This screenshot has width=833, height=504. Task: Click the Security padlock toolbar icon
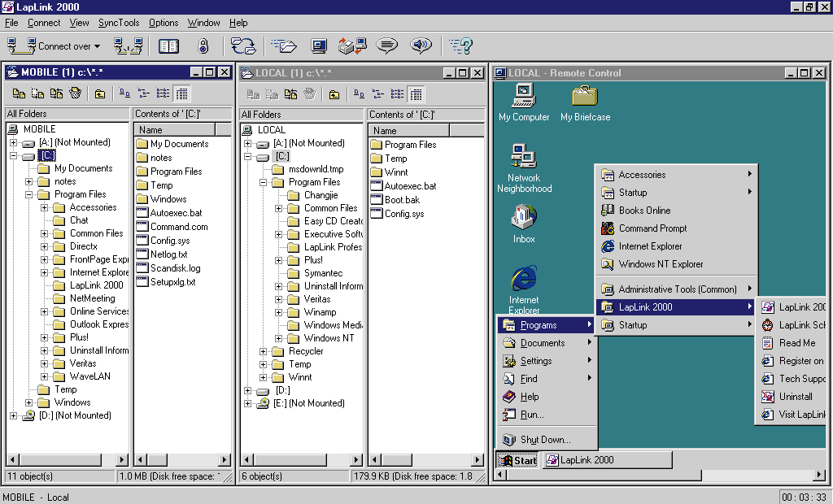(203, 46)
